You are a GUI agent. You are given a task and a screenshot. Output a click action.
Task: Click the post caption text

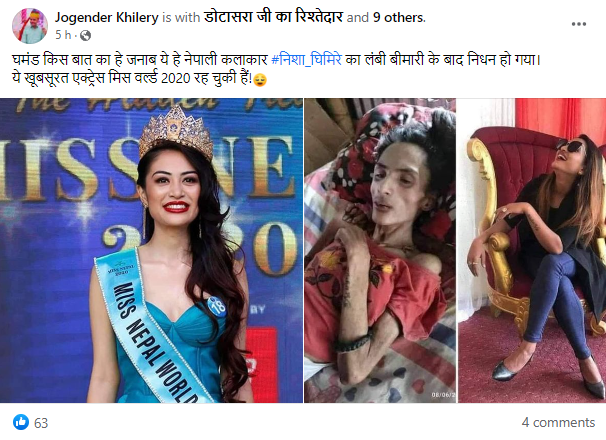(x=276, y=69)
